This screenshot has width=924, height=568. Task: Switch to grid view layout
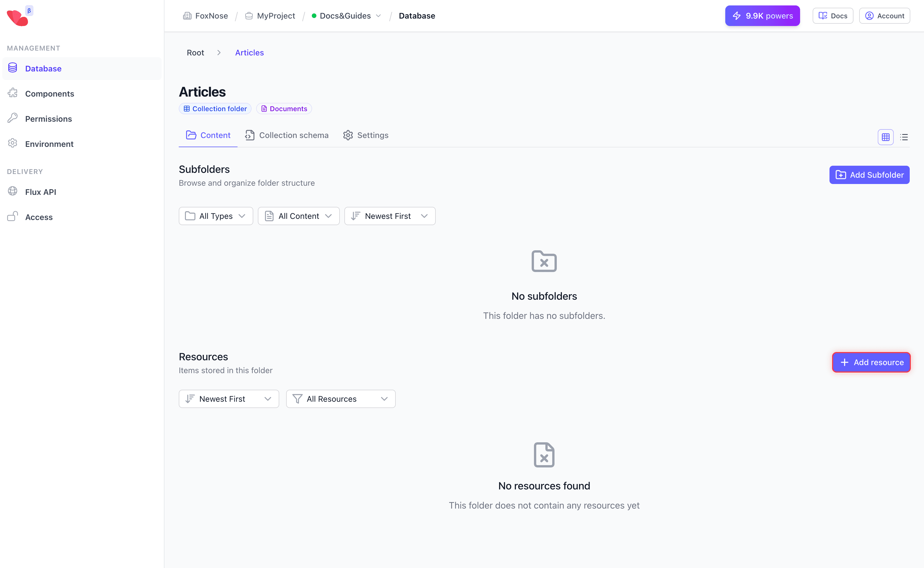point(885,137)
